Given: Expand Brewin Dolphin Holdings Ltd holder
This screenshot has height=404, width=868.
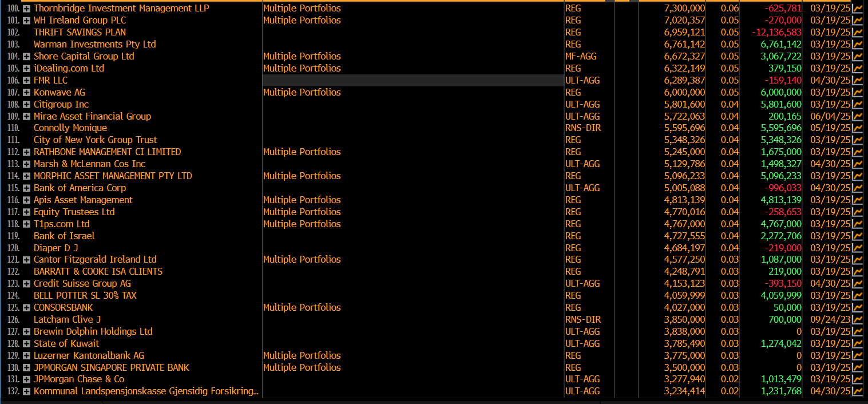Looking at the screenshot, I should [x=26, y=332].
